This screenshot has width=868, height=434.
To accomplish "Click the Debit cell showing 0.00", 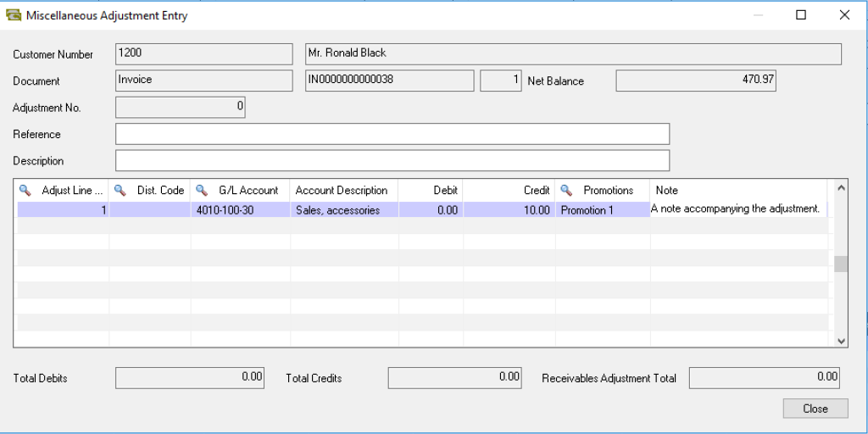I will tap(431, 210).
